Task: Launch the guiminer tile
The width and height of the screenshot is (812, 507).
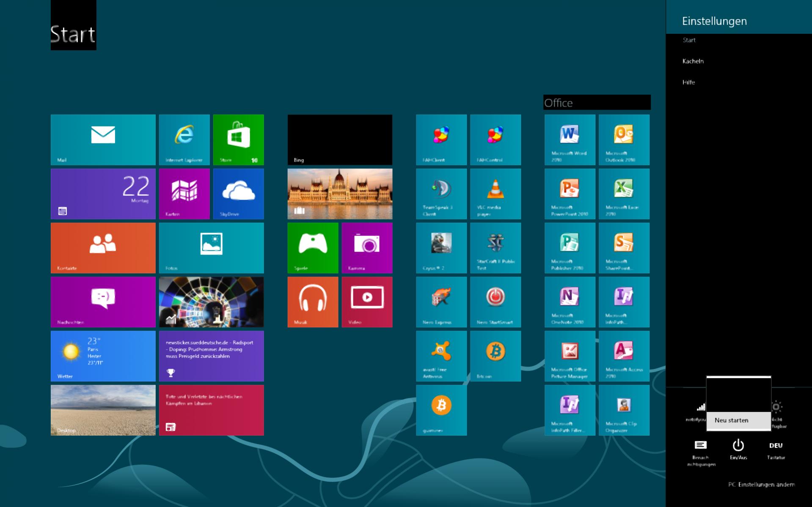Action: click(441, 410)
